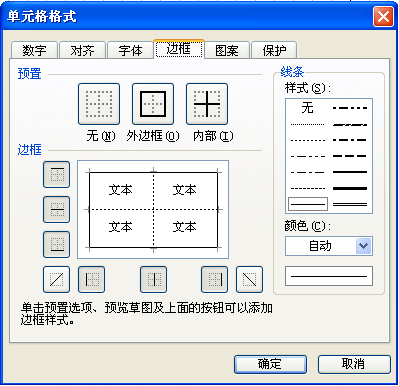
Task: Select the thickest solid line style
Action: (350, 188)
